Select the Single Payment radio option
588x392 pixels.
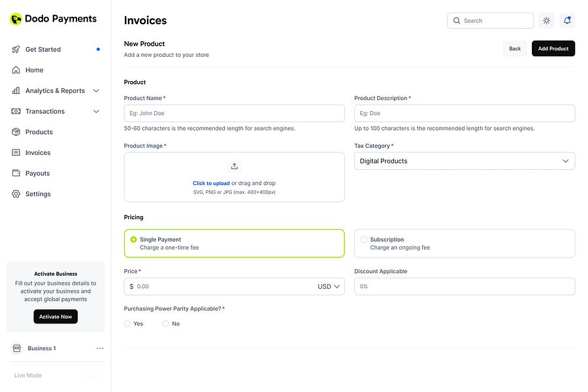(x=134, y=240)
